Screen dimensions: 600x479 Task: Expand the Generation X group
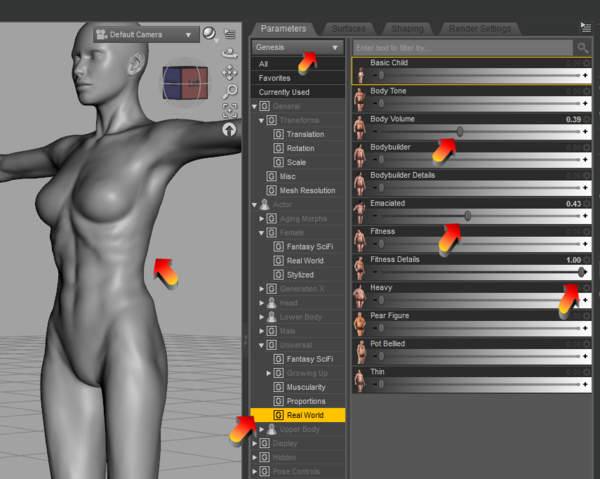(261, 289)
